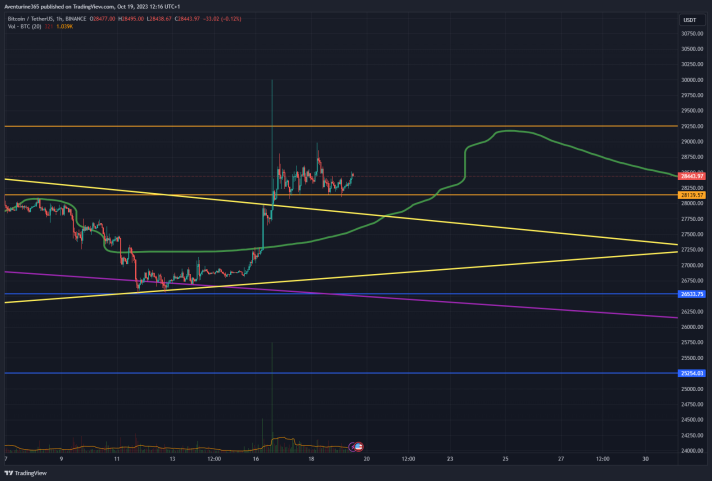
Task: Open the USDT currency selector
Action: tap(690, 20)
